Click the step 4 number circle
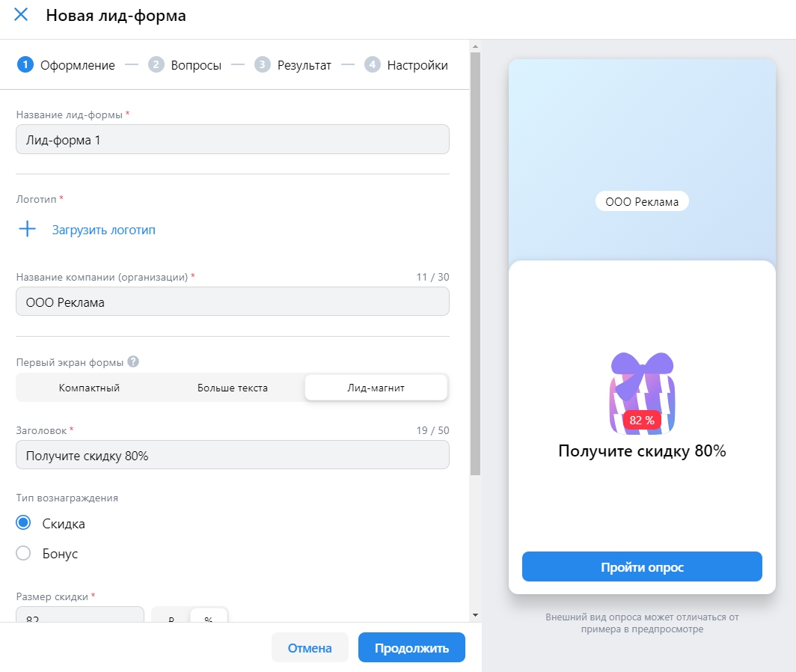This screenshot has width=796, height=672. coord(372,65)
